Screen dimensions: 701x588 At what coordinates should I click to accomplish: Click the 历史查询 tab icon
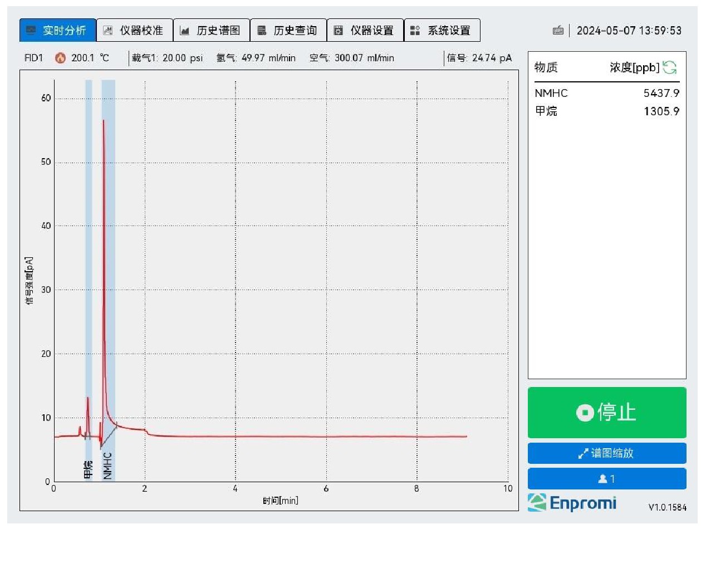[x=262, y=30]
